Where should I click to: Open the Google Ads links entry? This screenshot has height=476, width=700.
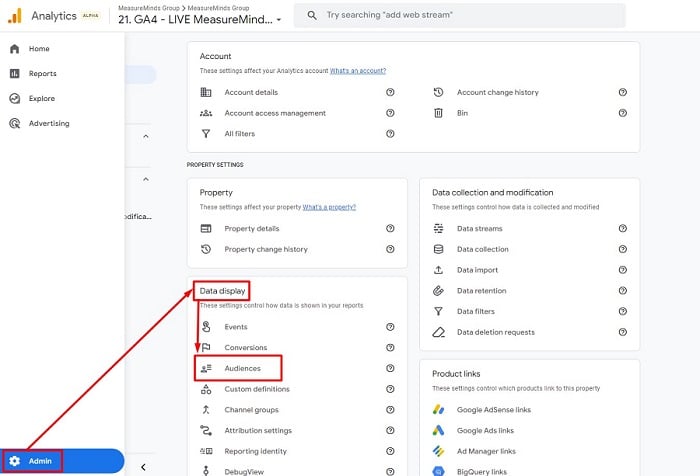pos(485,430)
